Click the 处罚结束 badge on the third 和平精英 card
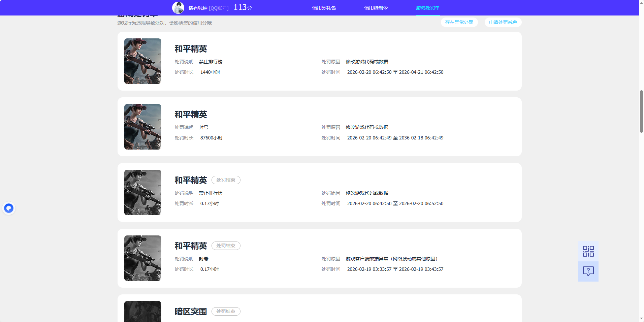This screenshot has width=644, height=322. click(226, 180)
